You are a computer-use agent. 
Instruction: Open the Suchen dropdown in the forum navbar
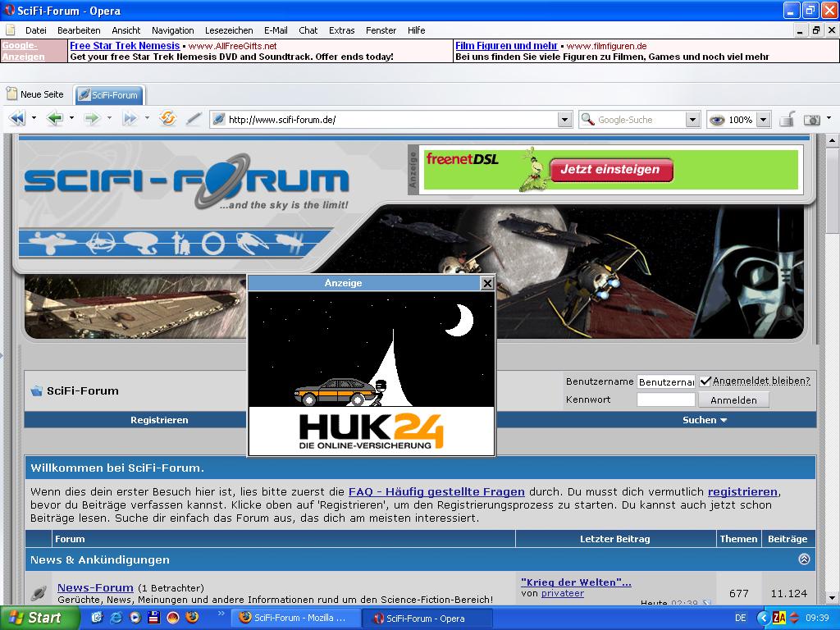tap(705, 420)
